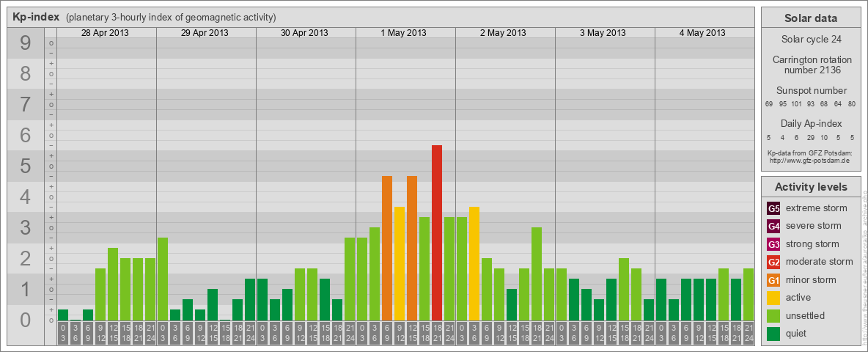
Task: Click the 'unsettled' legend label
Action: pyautogui.click(x=805, y=315)
